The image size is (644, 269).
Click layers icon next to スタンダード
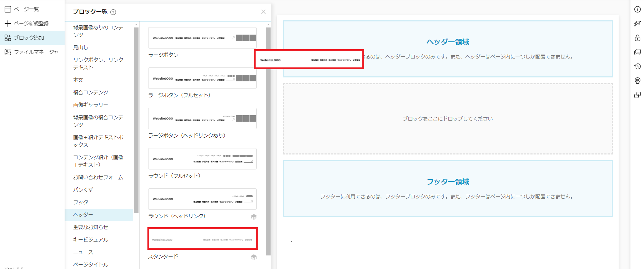[x=254, y=257]
